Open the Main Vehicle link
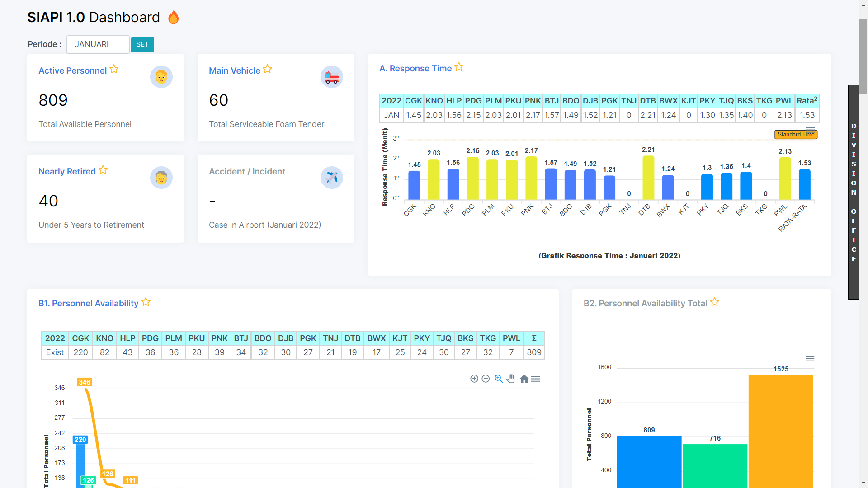This screenshot has height=488, width=868. 234,70
